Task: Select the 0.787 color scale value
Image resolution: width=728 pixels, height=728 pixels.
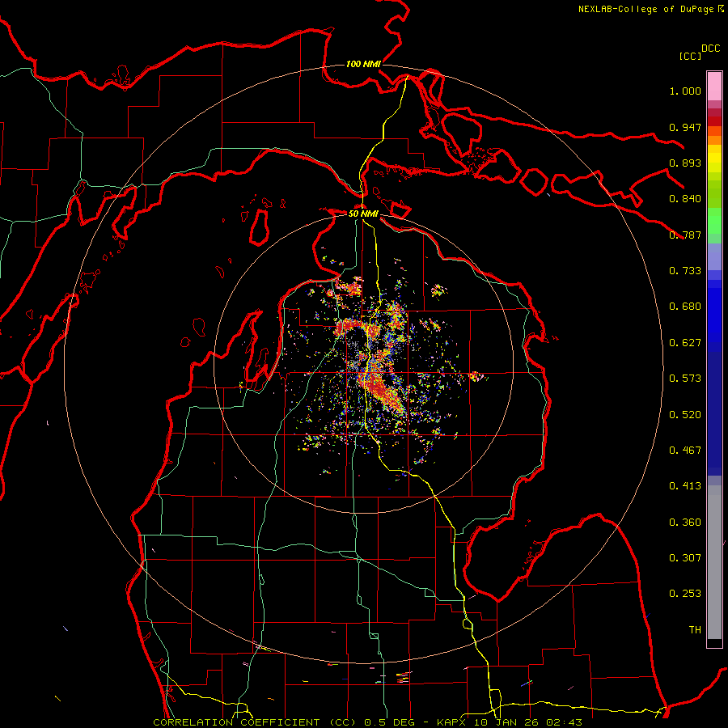Action: [685, 235]
